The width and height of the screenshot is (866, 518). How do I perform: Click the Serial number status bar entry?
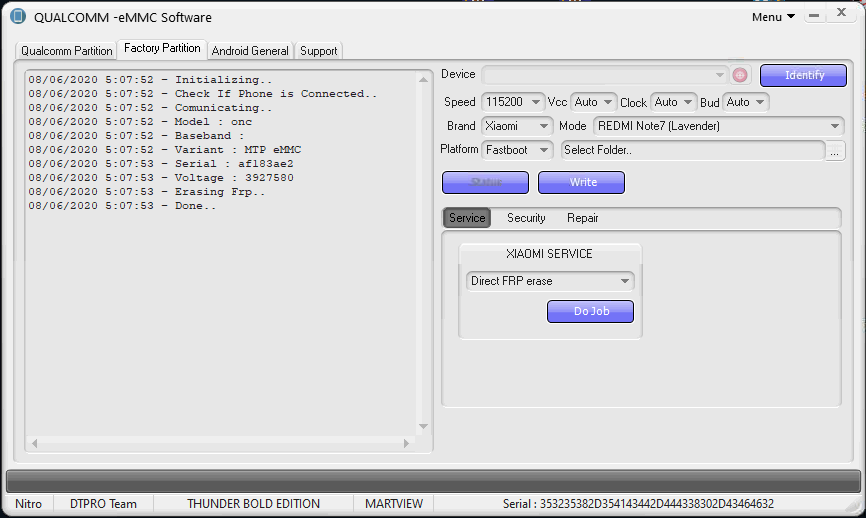[x=638, y=504]
